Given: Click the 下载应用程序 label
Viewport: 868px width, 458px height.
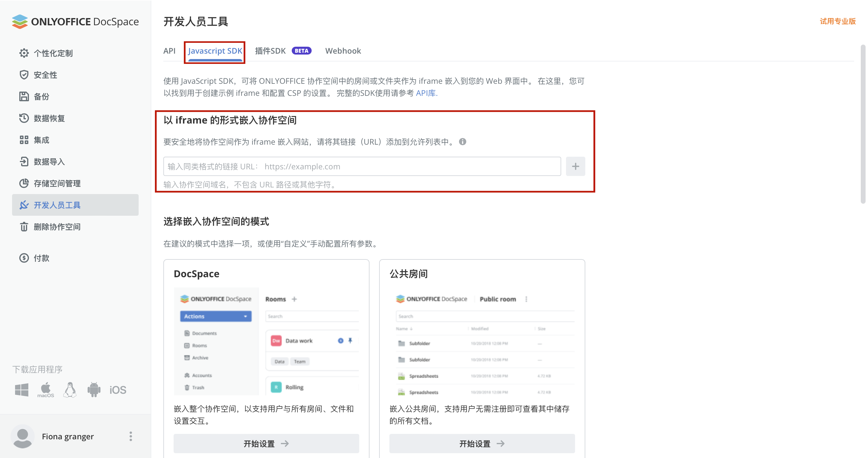Looking at the screenshot, I should [37, 369].
